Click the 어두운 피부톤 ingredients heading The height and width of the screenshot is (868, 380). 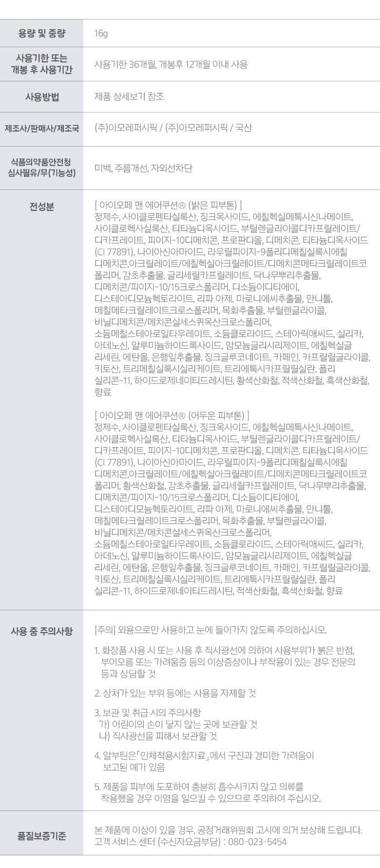tap(172, 416)
